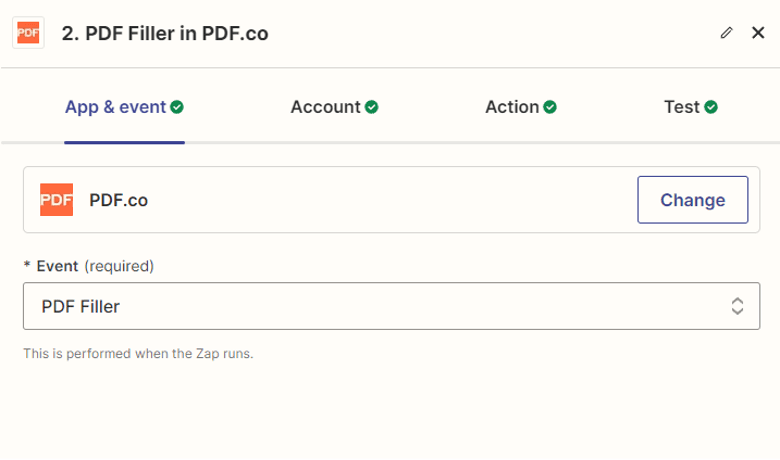
Task: Click the green check icon beside Action
Action: click(550, 107)
